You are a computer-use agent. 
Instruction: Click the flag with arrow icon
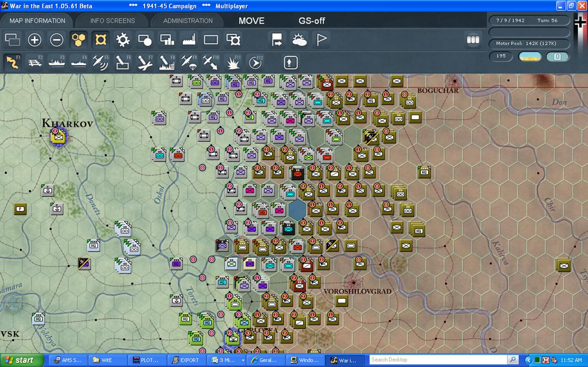(x=277, y=40)
